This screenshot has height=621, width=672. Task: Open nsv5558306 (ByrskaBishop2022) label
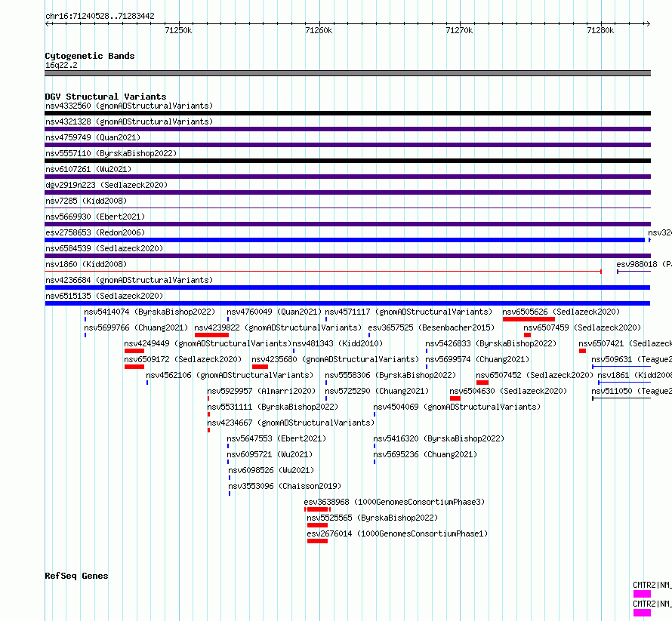tap(390, 375)
